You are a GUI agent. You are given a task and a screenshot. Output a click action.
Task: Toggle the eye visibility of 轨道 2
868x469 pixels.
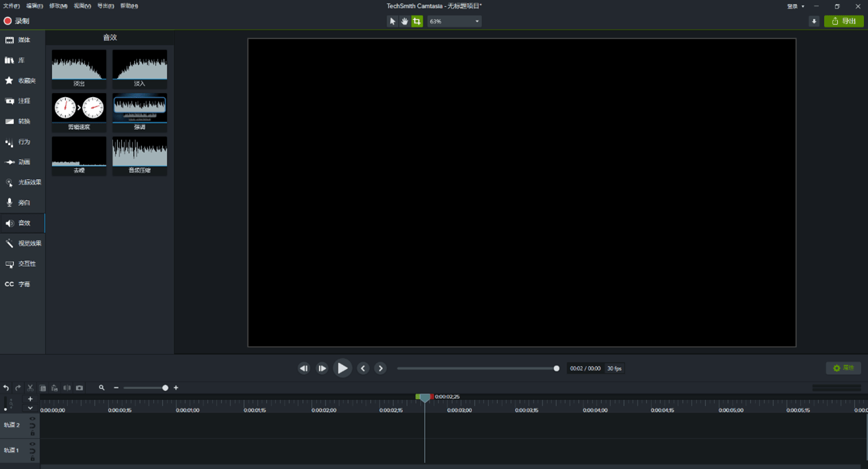click(32, 418)
